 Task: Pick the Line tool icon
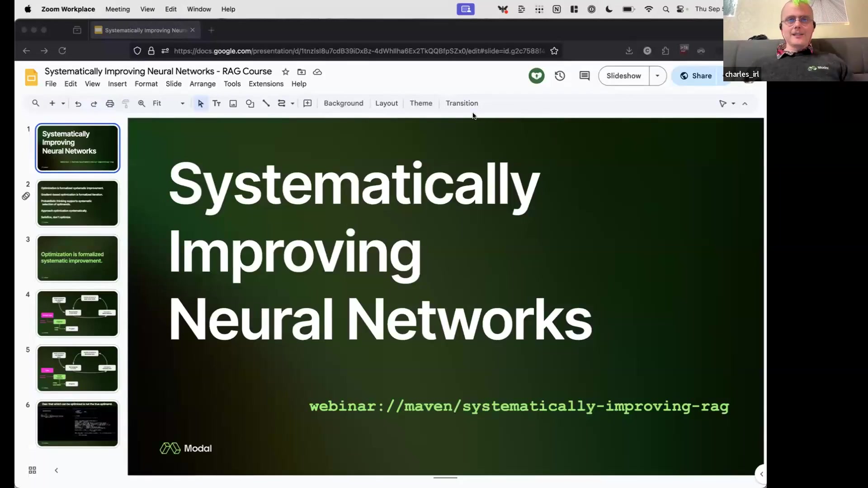[266, 103]
